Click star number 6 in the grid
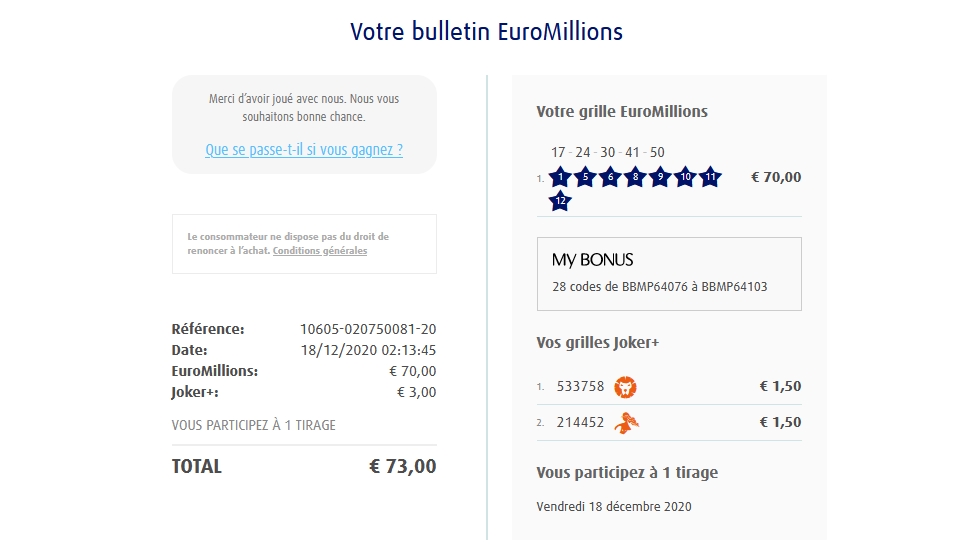The height and width of the screenshot is (553, 975). pyautogui.click(x=610, y=178)
